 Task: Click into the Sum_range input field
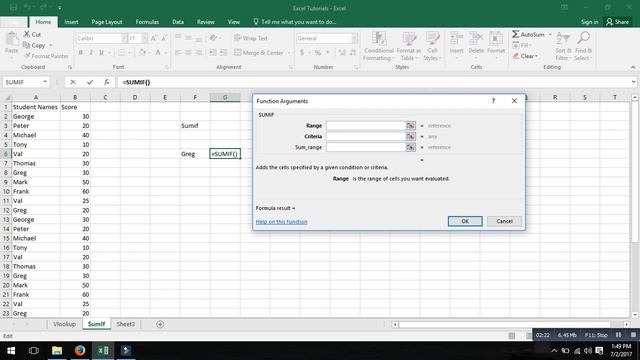click(x=366, y=147)
